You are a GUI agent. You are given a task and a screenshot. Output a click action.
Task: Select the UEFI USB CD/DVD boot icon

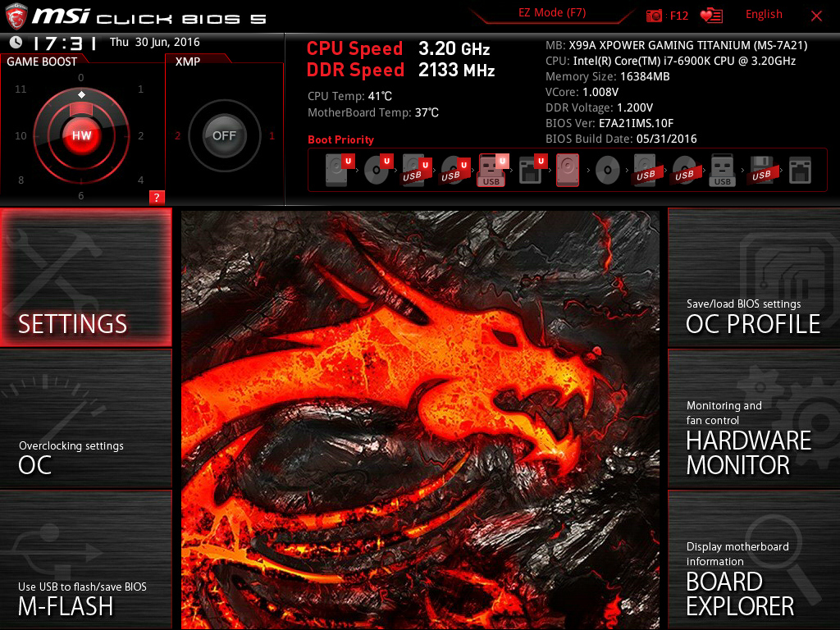[455, 171]
